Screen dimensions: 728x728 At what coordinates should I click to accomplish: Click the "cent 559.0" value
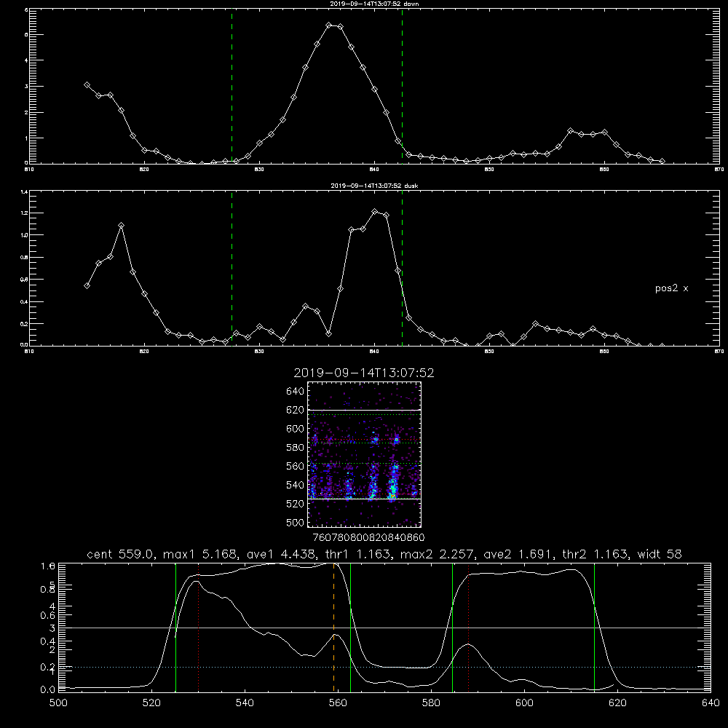(120, 554)
